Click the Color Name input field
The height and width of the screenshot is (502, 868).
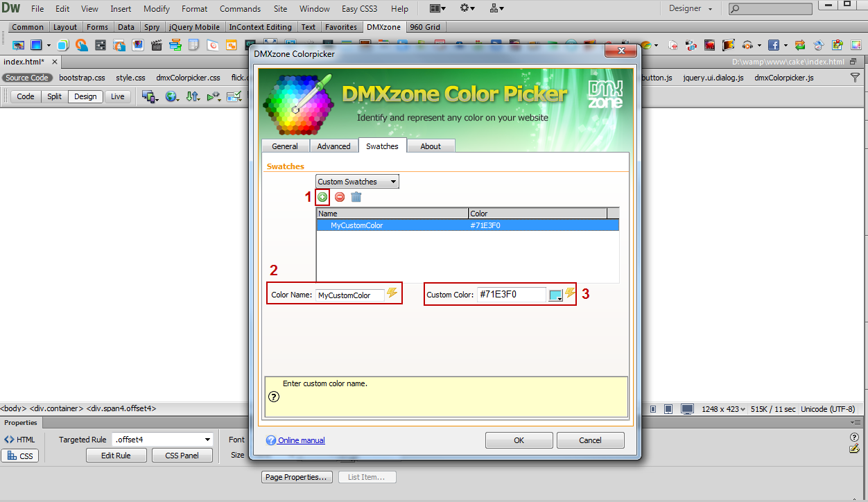[x=350, y=295]
